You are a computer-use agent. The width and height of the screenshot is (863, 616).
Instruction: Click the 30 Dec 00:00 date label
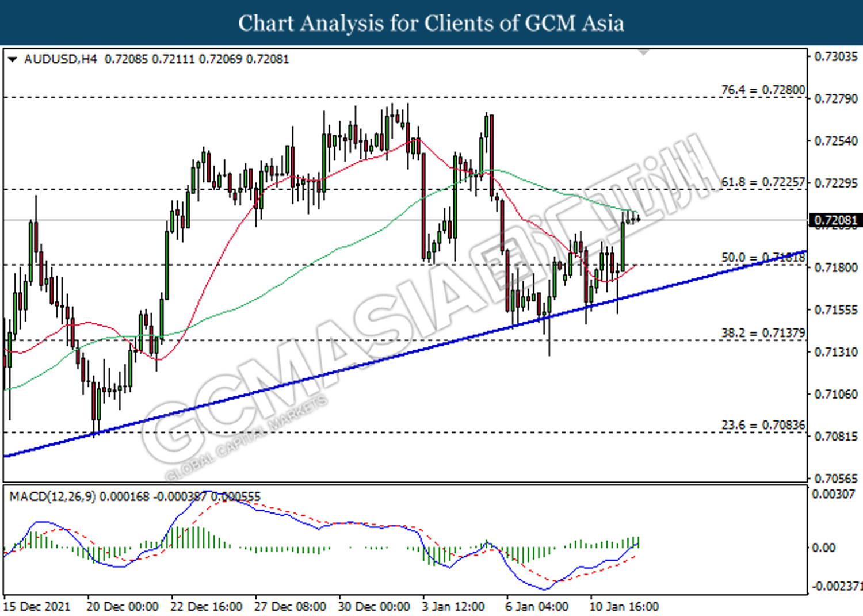(x=374, y=607)
